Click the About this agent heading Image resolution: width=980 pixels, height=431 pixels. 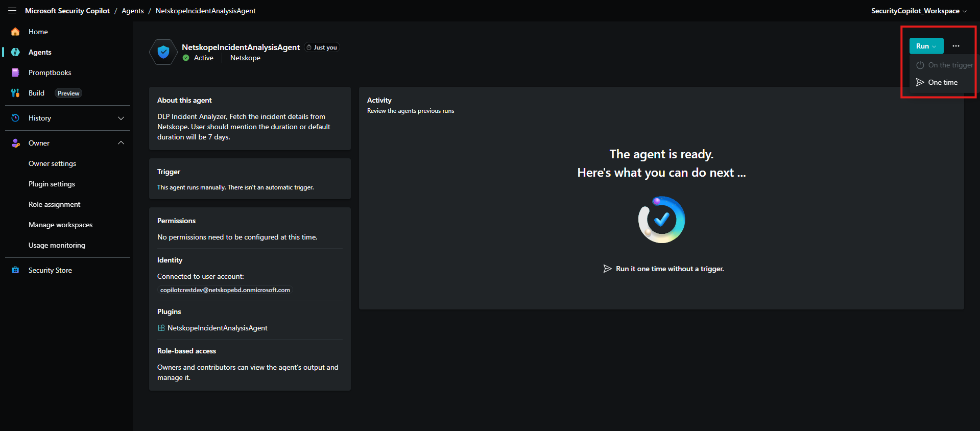click(x=184, y=100)
